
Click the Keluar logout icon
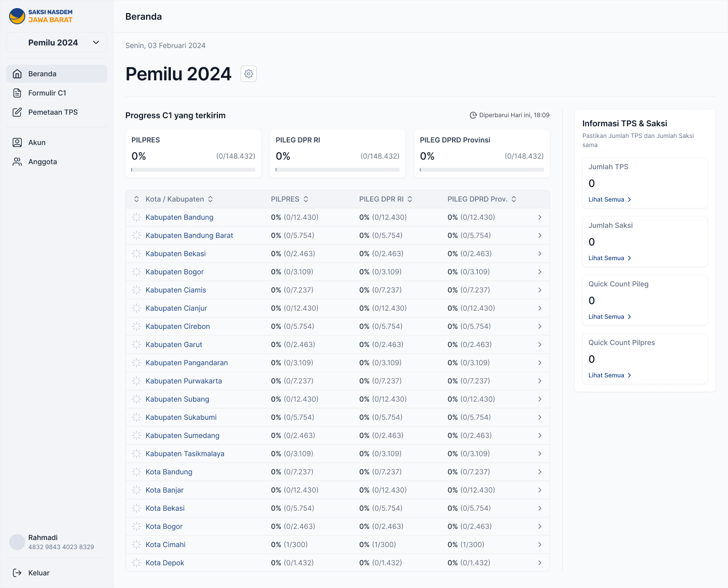click(17, 573)
